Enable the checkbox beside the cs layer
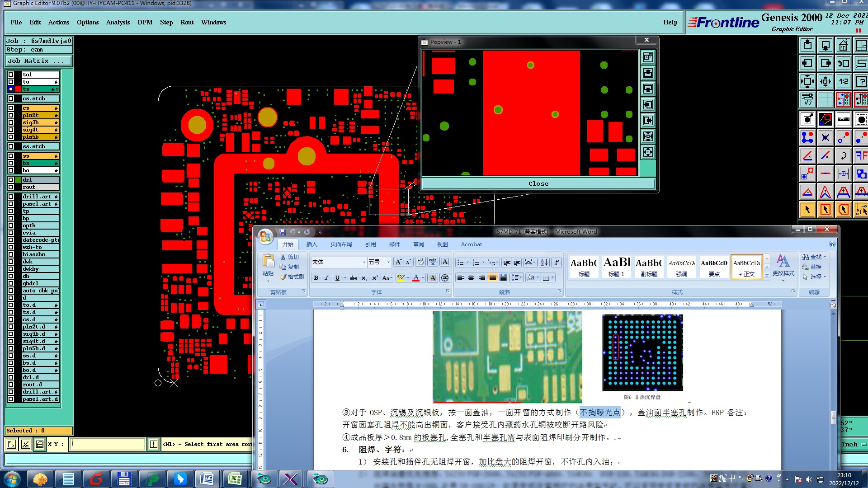Viewport: 868px width, 488px height. click(x=11, y=108)
